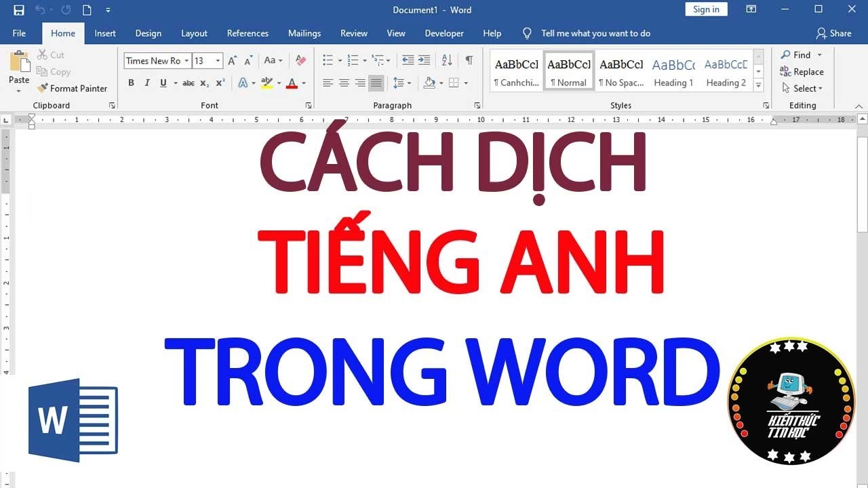This screenshot has height=488, width=868.
Task: Share the document
Action: [834, 33]
